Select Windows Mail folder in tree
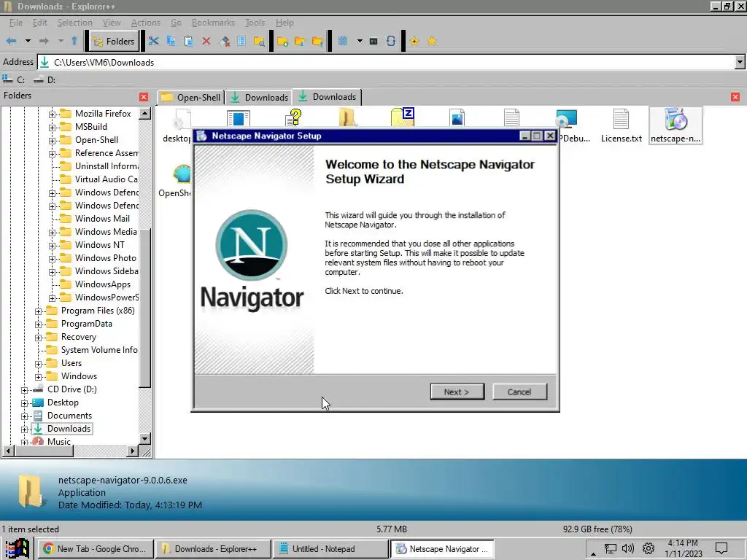The image size is (747, 560). [x=102, y=219]
